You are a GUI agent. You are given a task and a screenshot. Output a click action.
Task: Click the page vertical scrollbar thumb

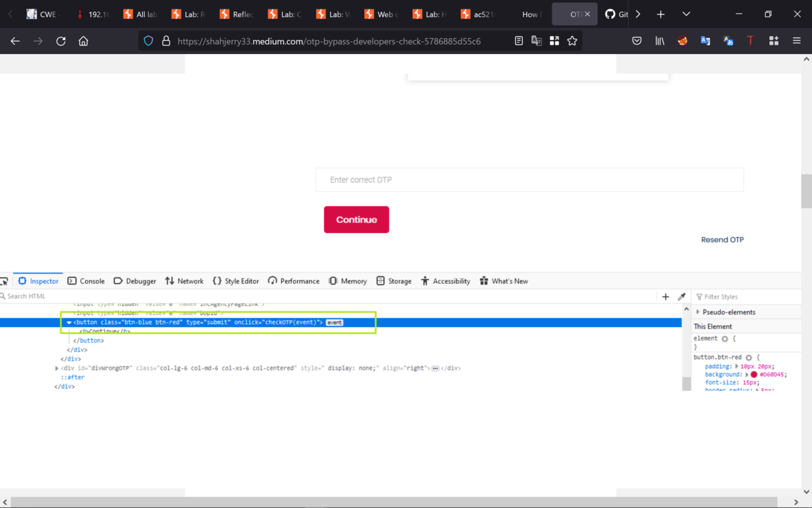pos(806,191)
